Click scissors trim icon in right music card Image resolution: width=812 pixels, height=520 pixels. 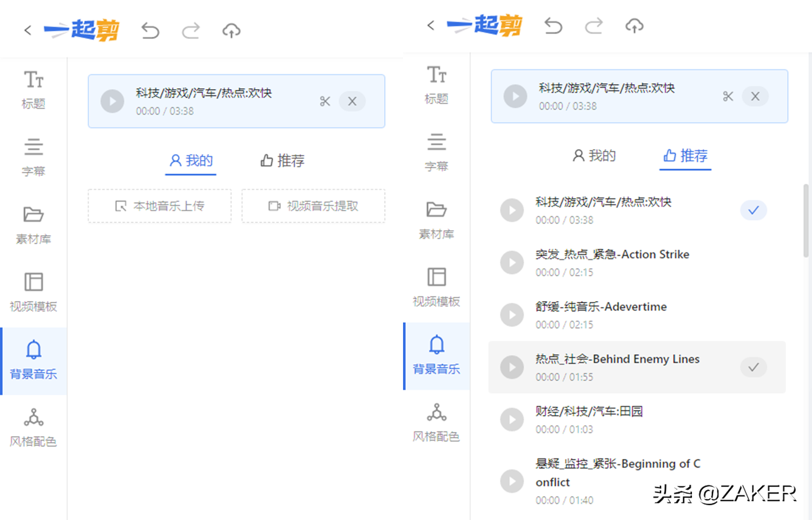(728, 96)
